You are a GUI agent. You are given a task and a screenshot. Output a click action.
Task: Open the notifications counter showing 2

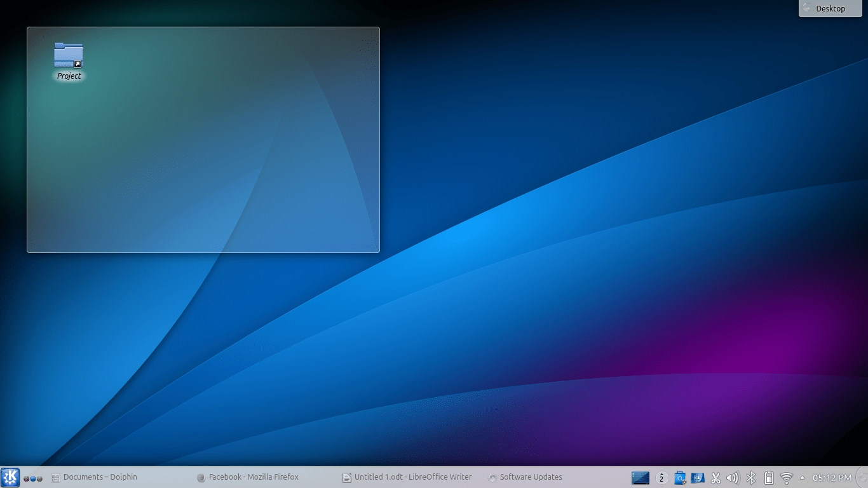[x=661, y=478]
